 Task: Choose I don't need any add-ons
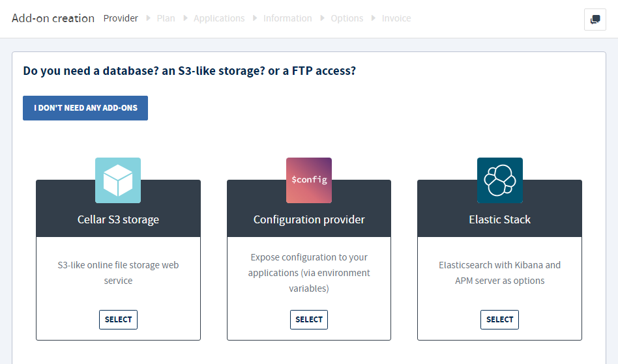[85, 108]
